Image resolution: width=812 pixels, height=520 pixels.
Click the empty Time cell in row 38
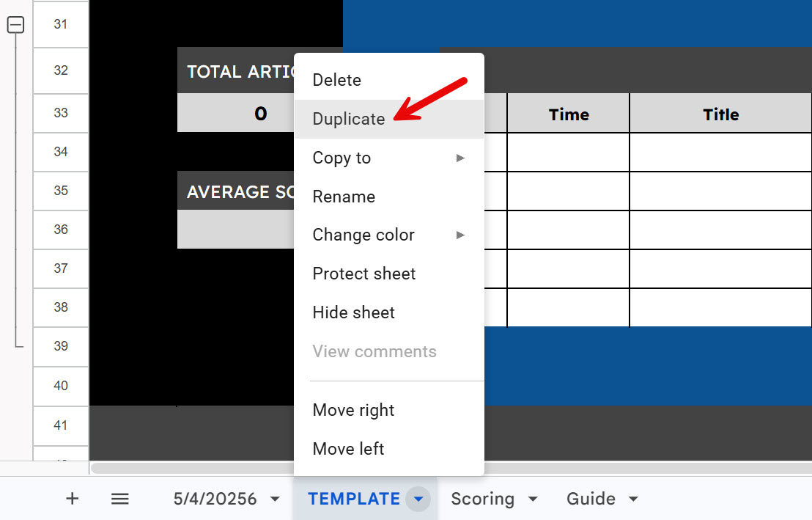point(568,307)
